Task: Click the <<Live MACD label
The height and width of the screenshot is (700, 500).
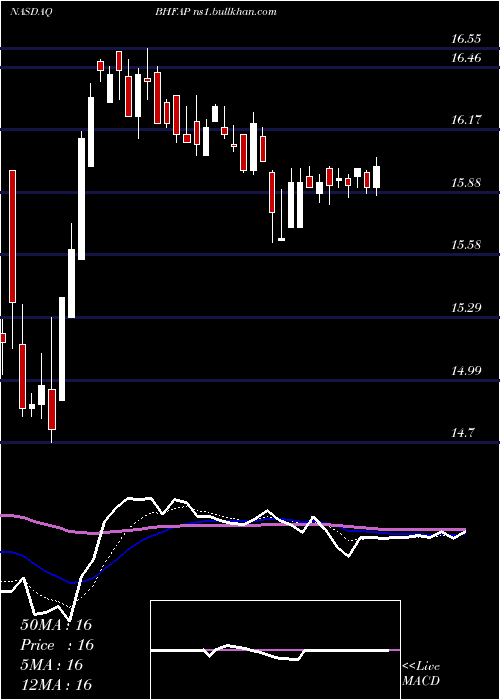Action: pyautogui.click(x=421, y=673)
